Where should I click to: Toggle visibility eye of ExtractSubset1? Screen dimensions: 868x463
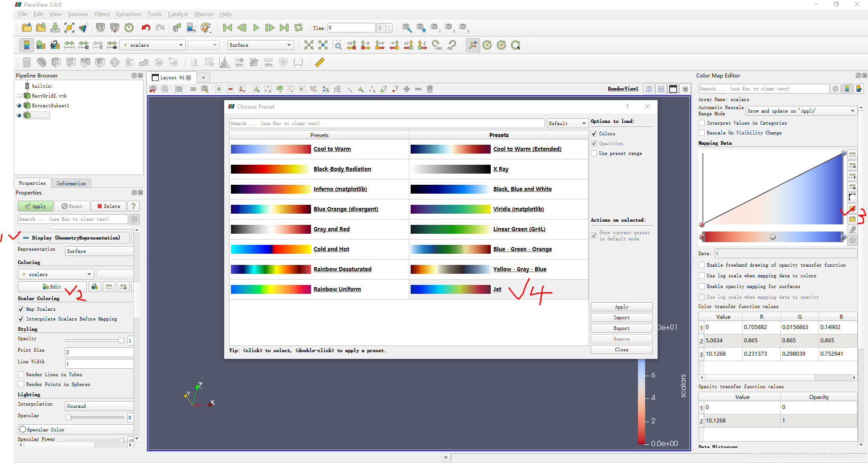tap(19, 106)
